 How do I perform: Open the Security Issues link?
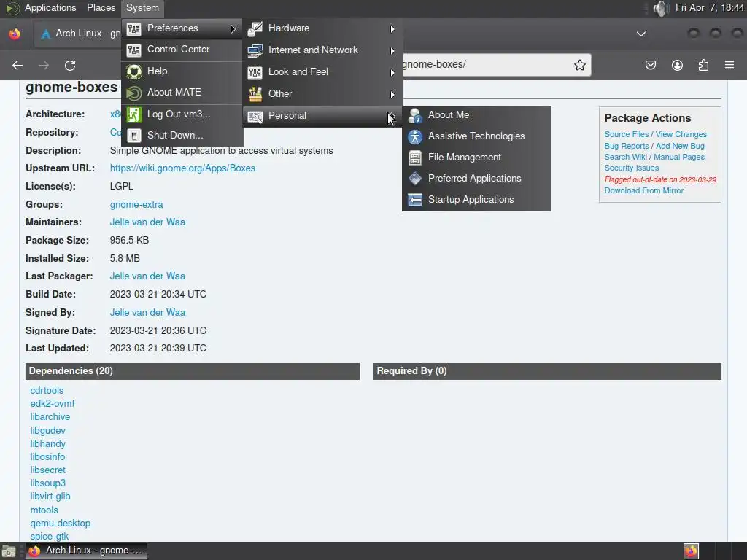pyautogui.click(x=631, y=168)
